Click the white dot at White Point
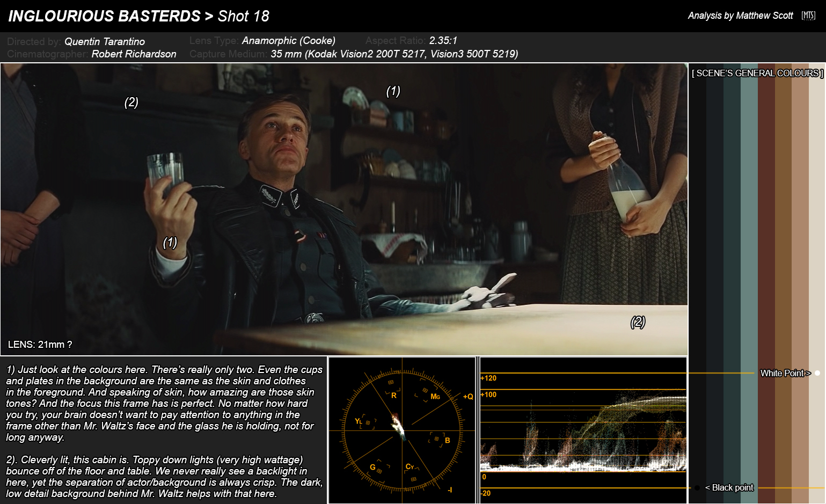The height and width of the screenshot is (504, 826). point(817,373)
